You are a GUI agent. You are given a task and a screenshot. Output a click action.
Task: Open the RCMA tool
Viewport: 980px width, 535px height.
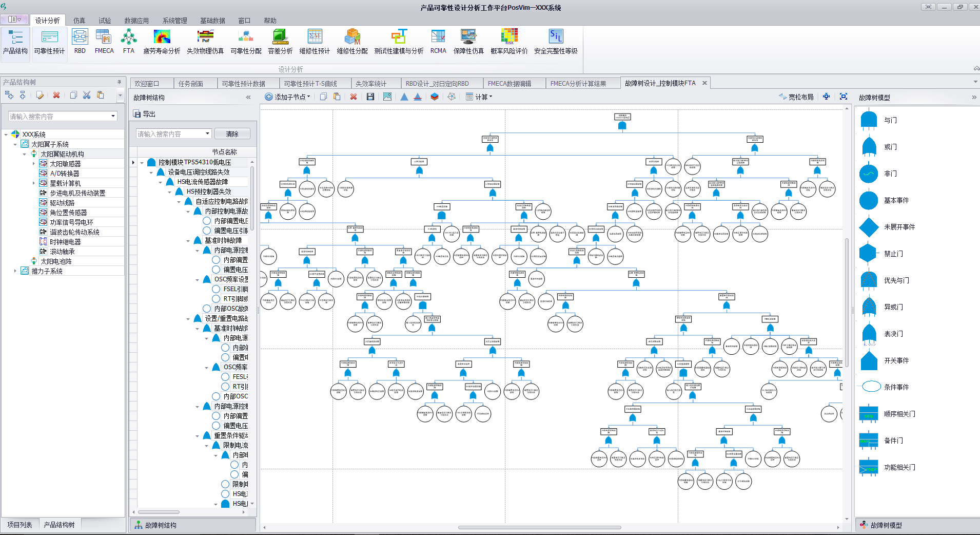tap(438, 42)
